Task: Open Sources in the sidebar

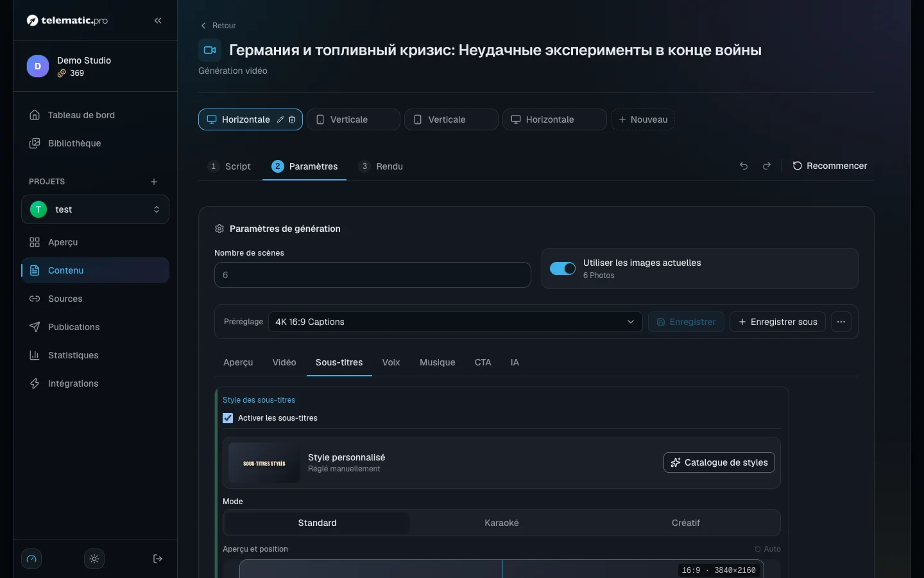Action: pos(95,299)
